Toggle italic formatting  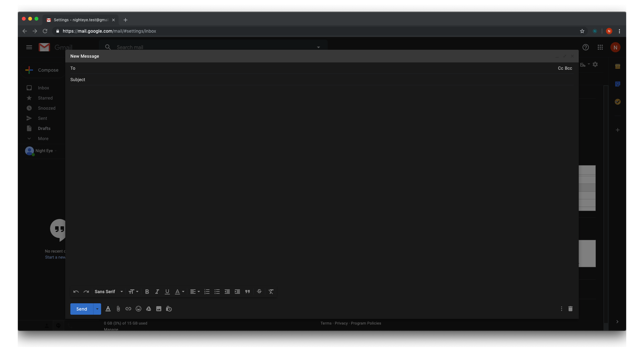click(x=157, y=292)
